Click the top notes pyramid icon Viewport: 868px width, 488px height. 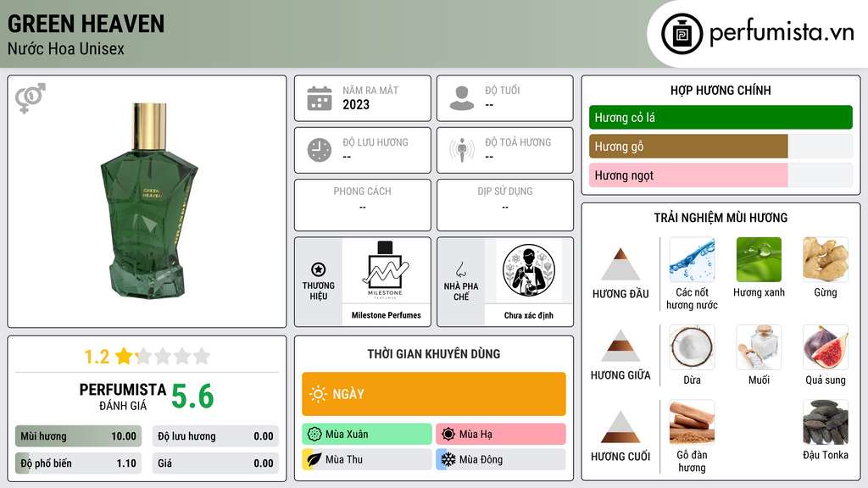(620, 264)
